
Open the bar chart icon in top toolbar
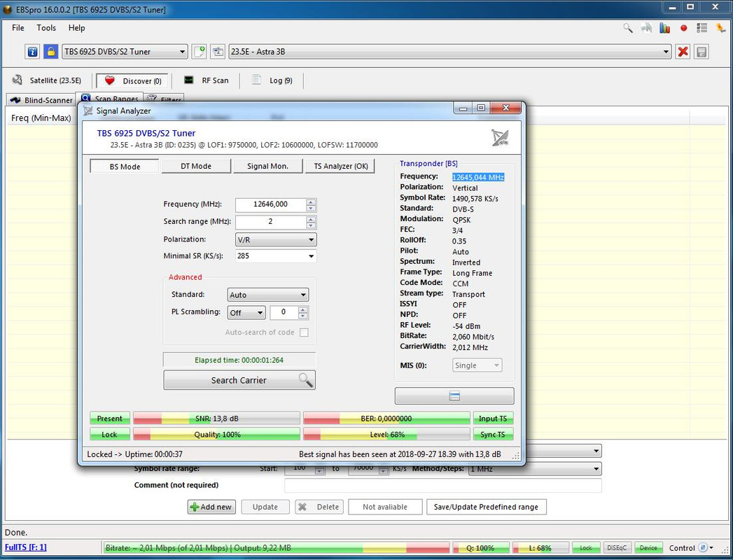click(x=665, y=28)
